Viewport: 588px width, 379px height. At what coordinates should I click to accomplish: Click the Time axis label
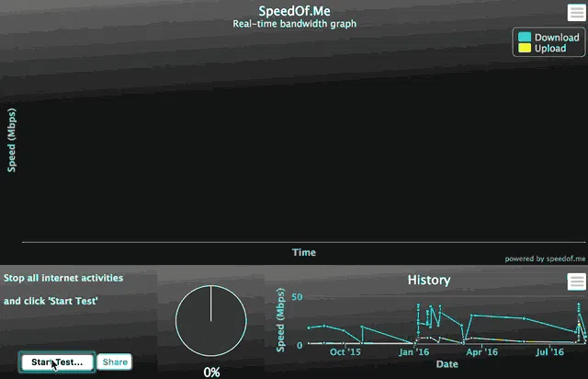point(304,252)
